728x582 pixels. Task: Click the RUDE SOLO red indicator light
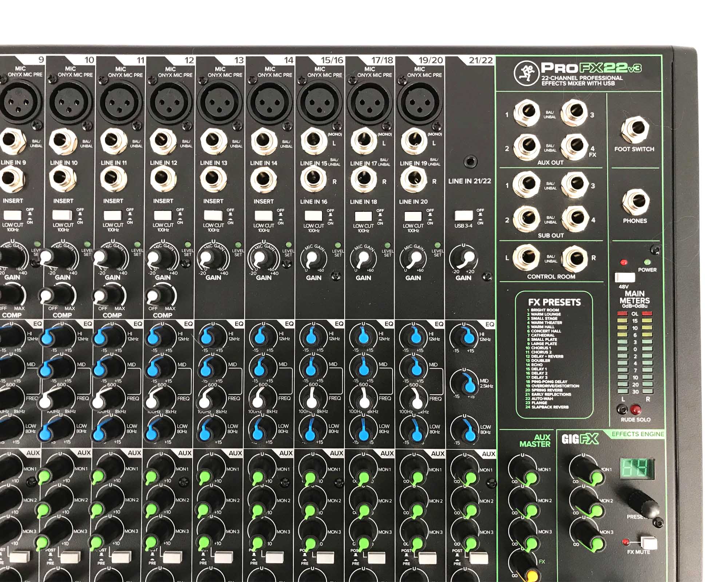tap(636, 409)
